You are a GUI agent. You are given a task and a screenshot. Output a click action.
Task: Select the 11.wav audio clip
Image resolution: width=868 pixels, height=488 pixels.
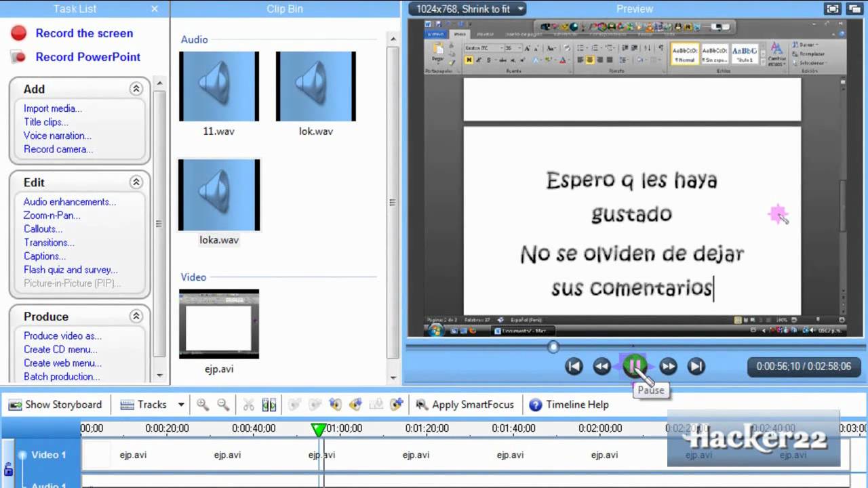point(219,87)
